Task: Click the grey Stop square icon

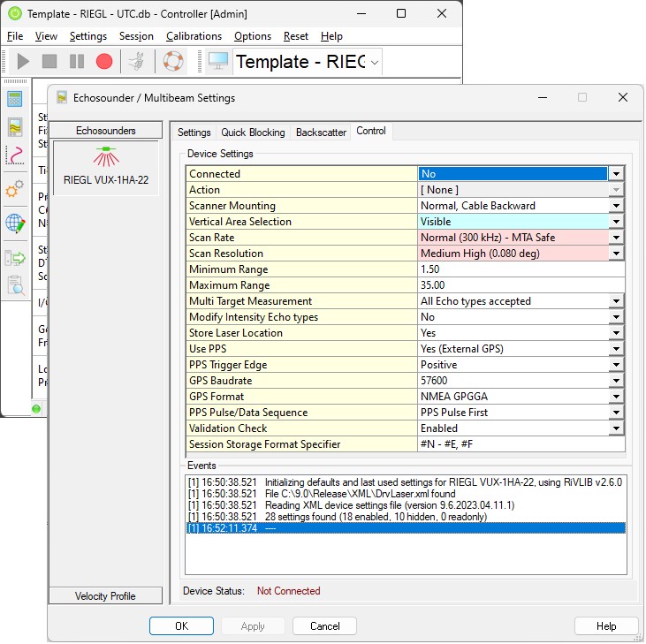Action: (x=49, y=61)
